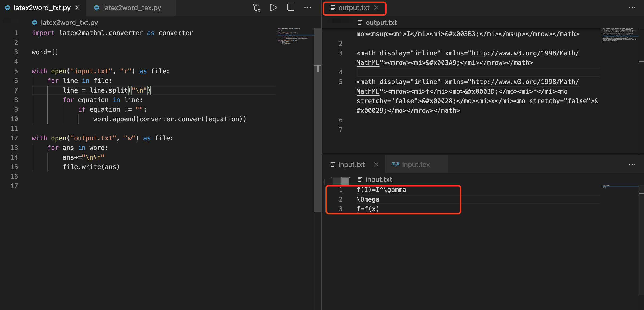
Task: Open More Actions menu in input.txt group
Action: [x=632, y=165]
